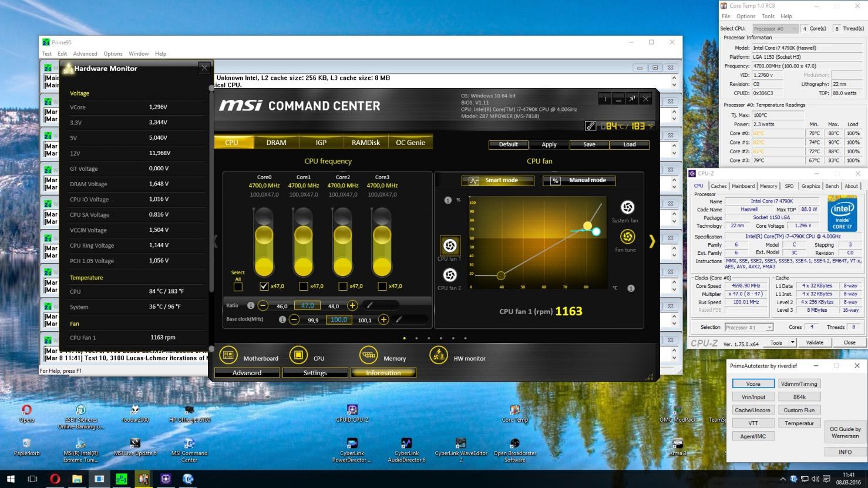The image size is (868, 488).
Task: Click the thermometer icon beside temperature readout
Action: 590,126
